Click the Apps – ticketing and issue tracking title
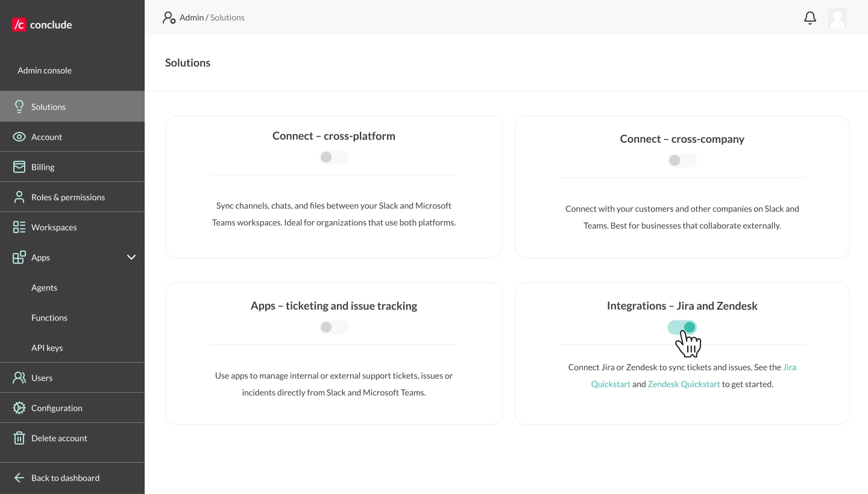The image size is (868, 494). tap(334, 305)
